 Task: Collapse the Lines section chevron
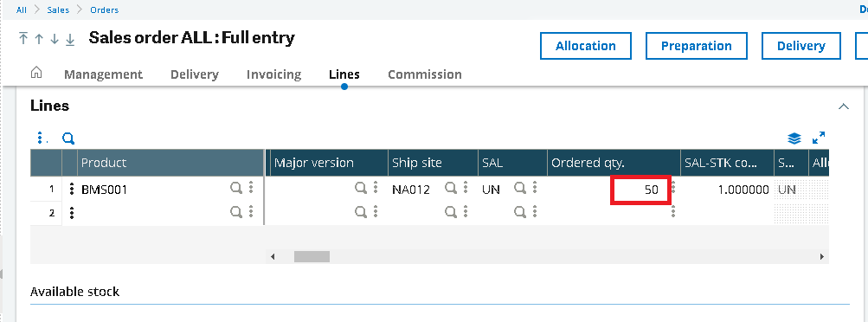844,106
